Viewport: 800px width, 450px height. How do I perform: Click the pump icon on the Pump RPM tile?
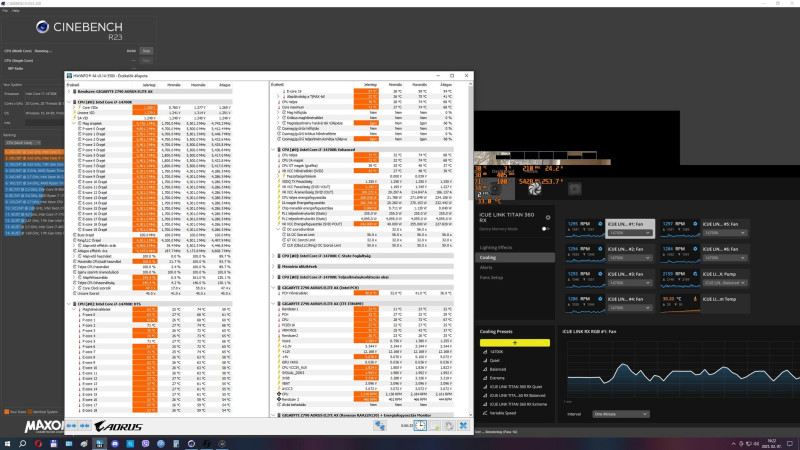pos(695,274)
